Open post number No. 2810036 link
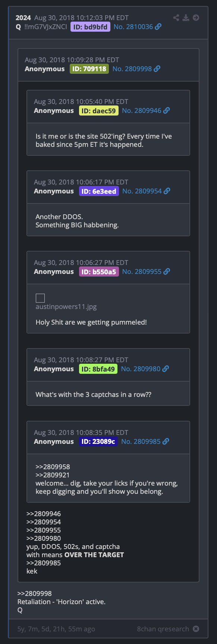This screenshot has height=644, width=217. [133, 27]
